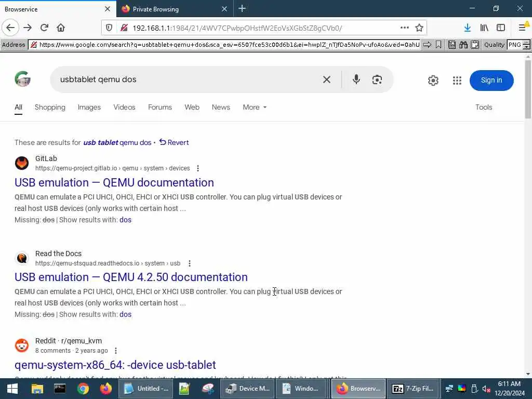This screenshot has height=399, width=532.
Task: Open Google quick settings gear
Action: tap(433, 81)
